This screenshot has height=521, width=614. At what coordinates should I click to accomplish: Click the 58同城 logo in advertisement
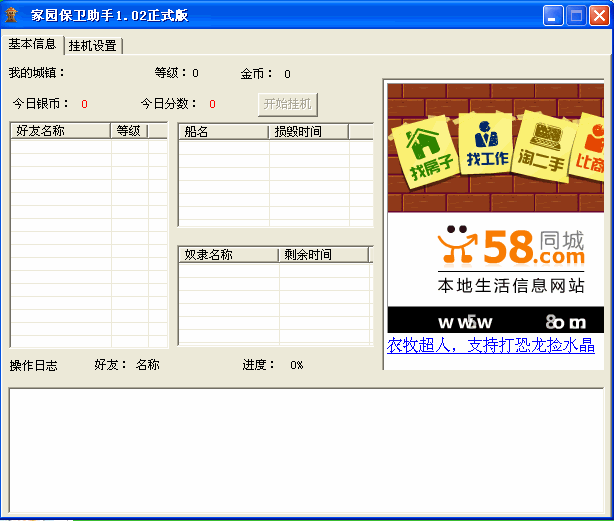click(x=511, y=246)
